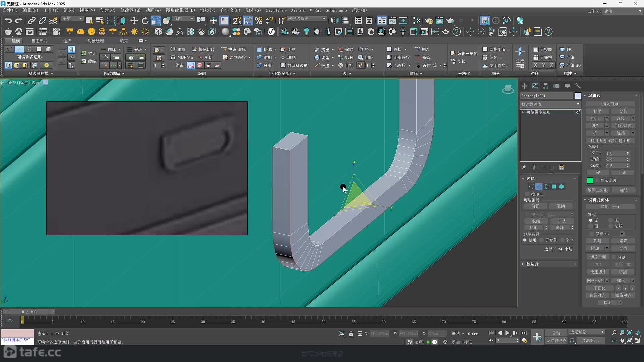Click the yellow sphere primitive icon
The height and width of the screenshot is (362, 644).
tap(91, 32)
